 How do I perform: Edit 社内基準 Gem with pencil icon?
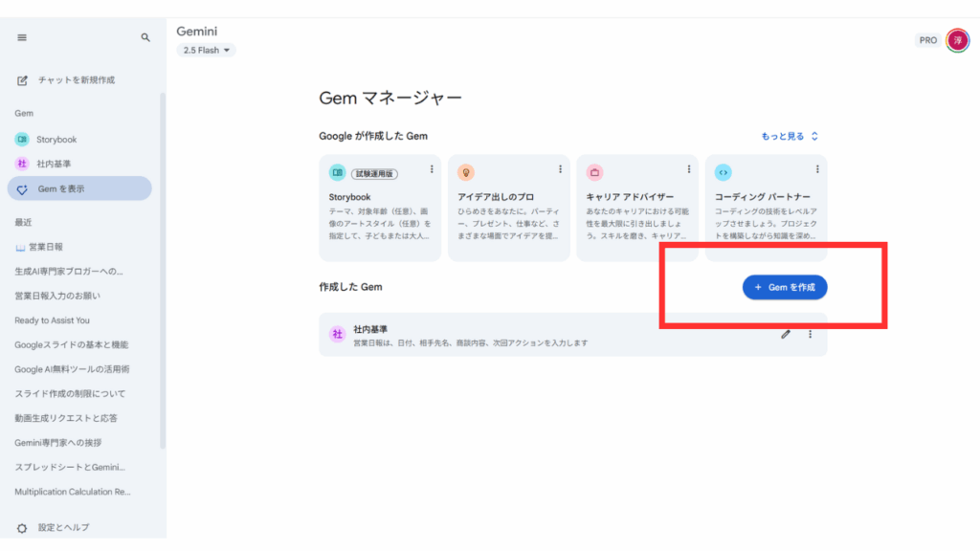pos(786,334)
